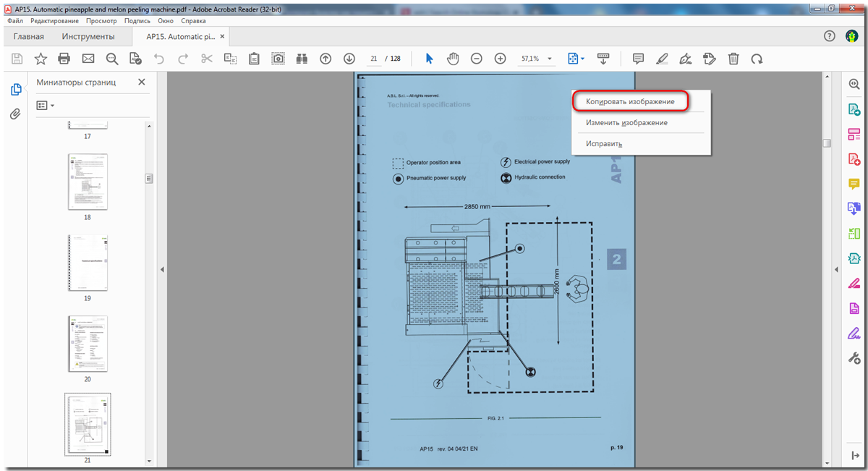868x471 pixels.
Task: Close the Миниатюры страниц panel
Action: click(x=142, y=82)
